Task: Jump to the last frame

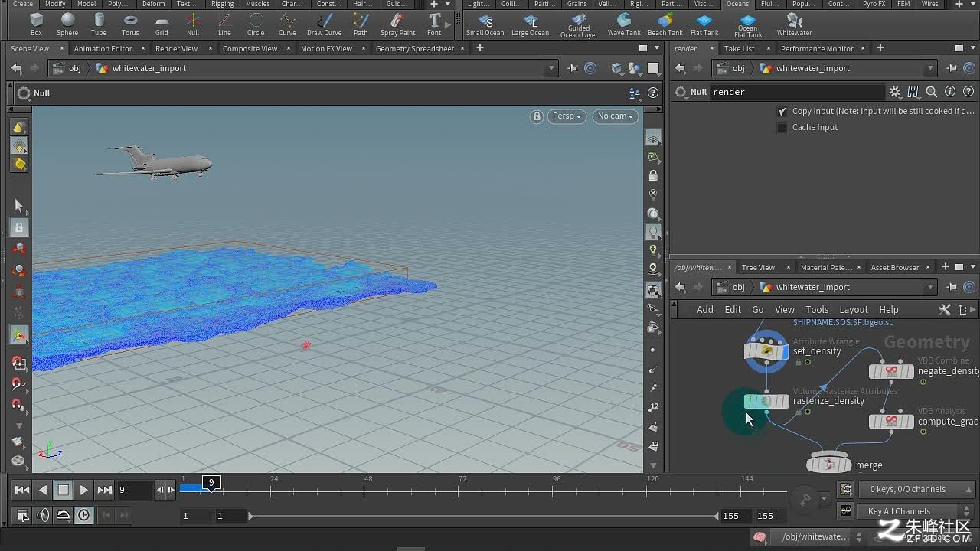Action: tap(105, 490)
